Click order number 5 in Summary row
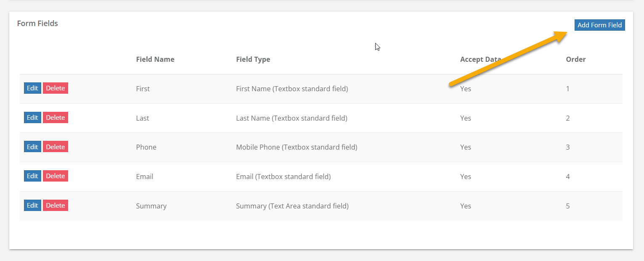The width and height of the screenshot is (644, 261). pyautogui.click(x=568, y=206)
